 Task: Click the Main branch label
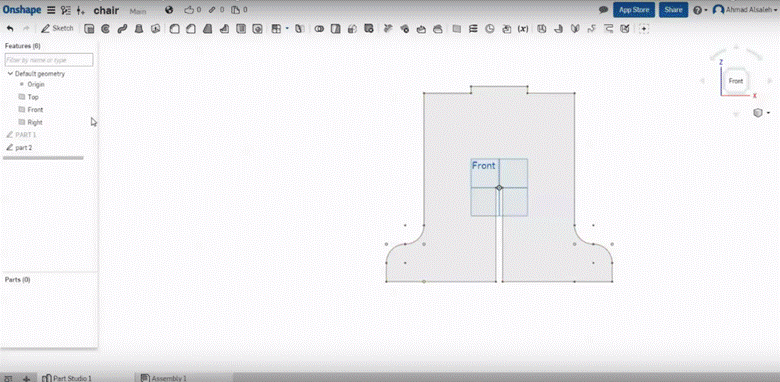point(138,11)
